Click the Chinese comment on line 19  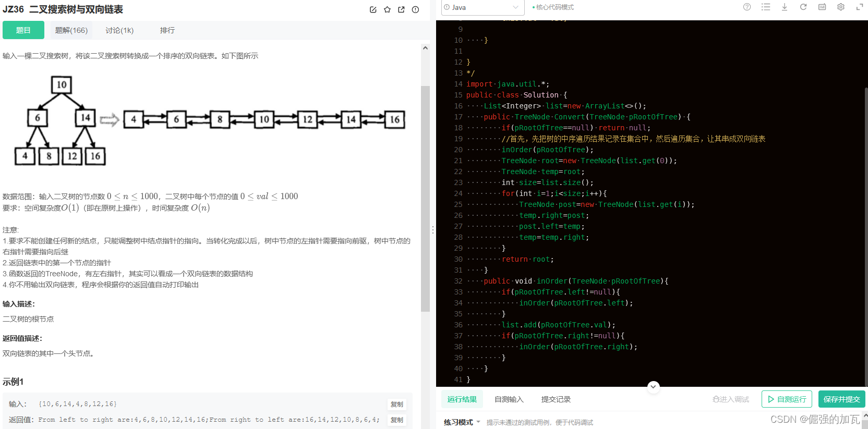(633, 139)
